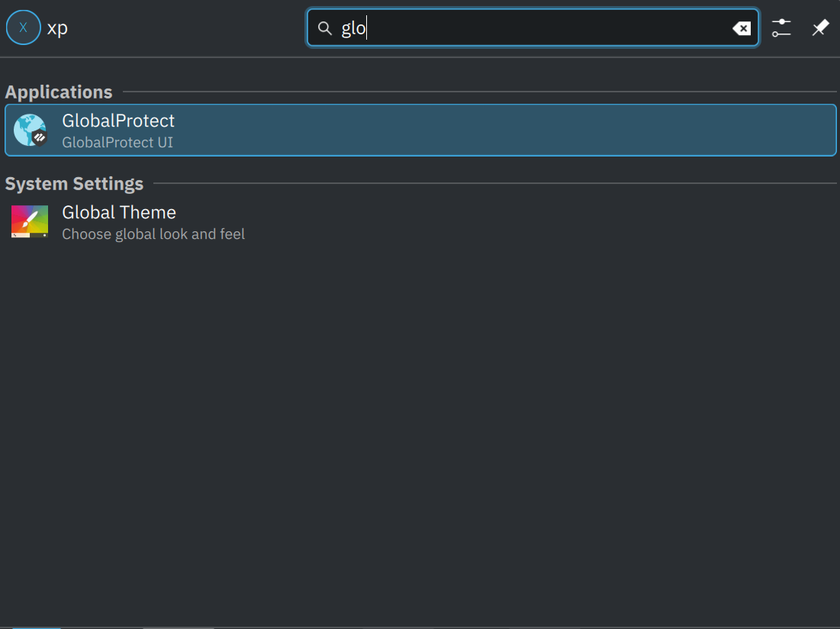
Task: Click "Choose global look and feel" description
Action: click(x=153, y=234)
